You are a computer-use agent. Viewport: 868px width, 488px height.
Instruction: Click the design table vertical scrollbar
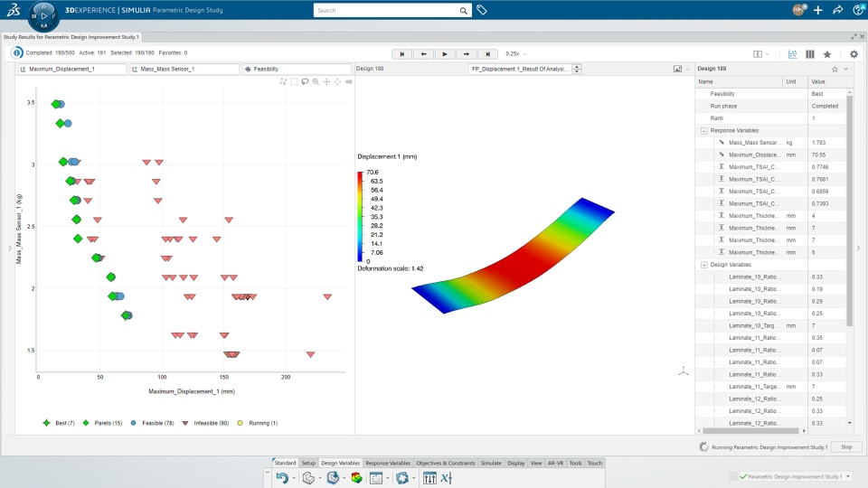tap(850, 211)
